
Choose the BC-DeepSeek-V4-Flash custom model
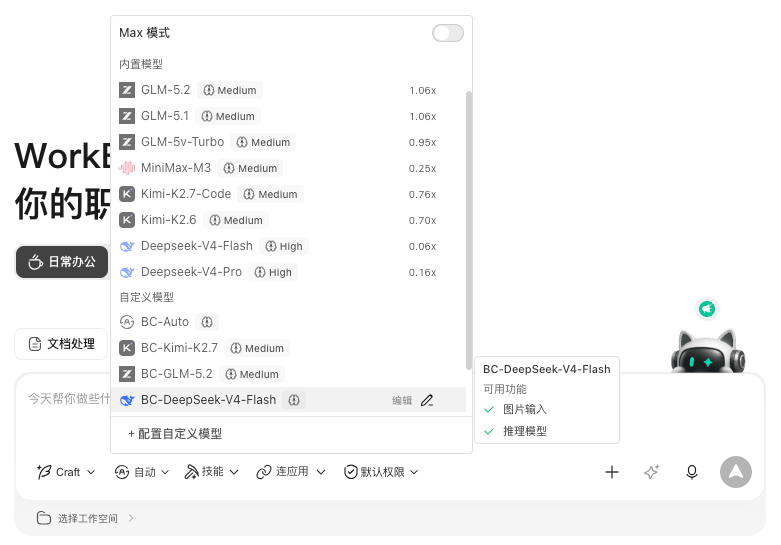point(289,400)
